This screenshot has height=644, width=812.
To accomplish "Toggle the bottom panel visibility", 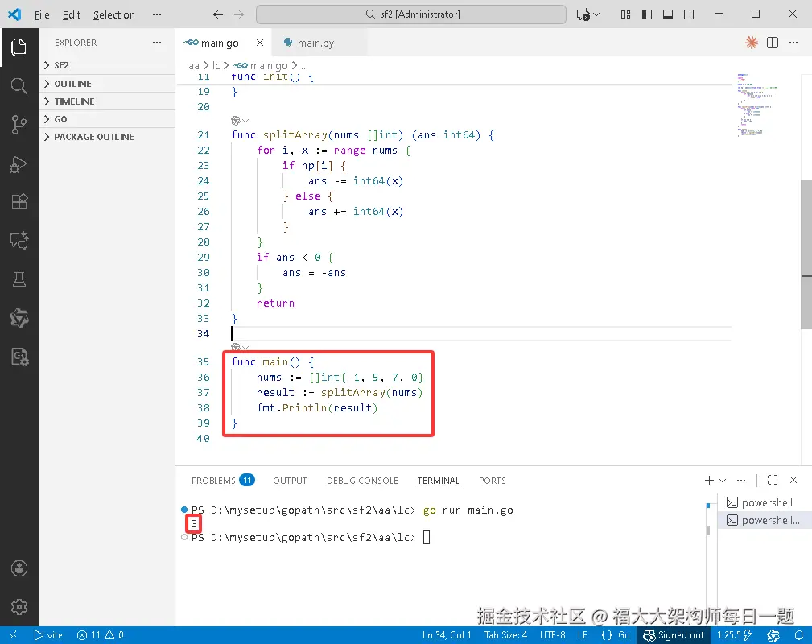I will click(x=668, y=14).
